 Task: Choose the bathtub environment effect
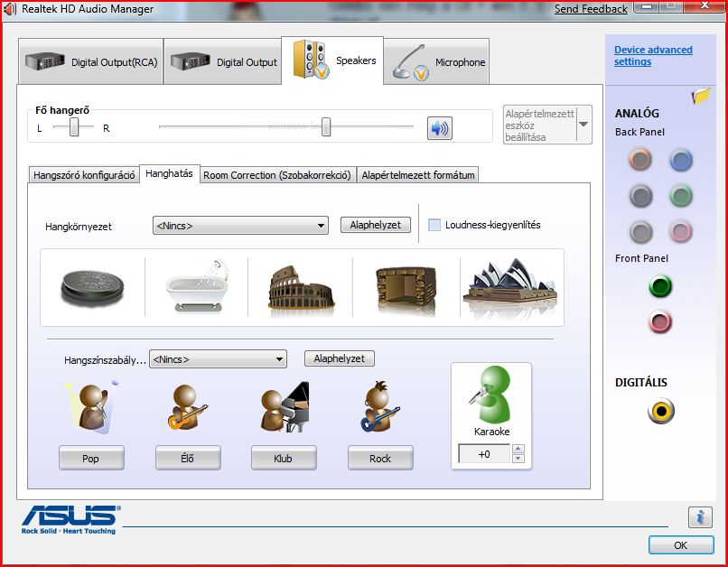tap(198, 286)
